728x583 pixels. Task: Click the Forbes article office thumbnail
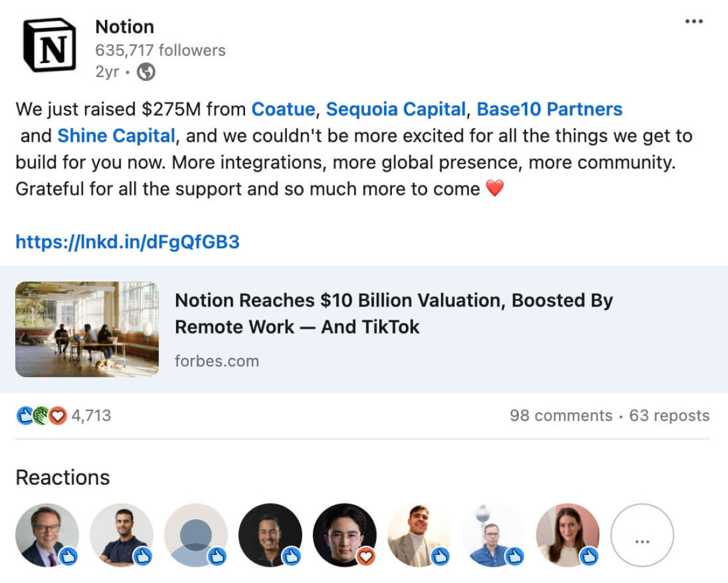tap(87, 329)
